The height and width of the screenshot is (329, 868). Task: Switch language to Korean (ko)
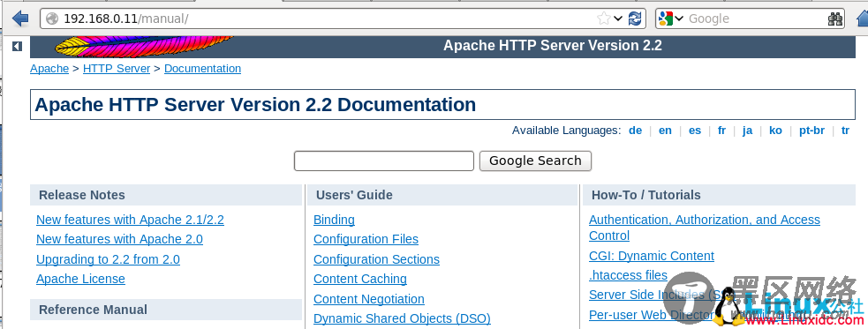pyautogui.click(x=775, y=131)
